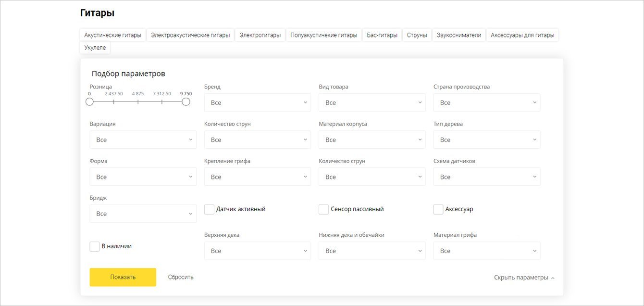Expand the Страна производства dropdown
The height and width of the screenshot is (306, 644).
tap(486, 102)
